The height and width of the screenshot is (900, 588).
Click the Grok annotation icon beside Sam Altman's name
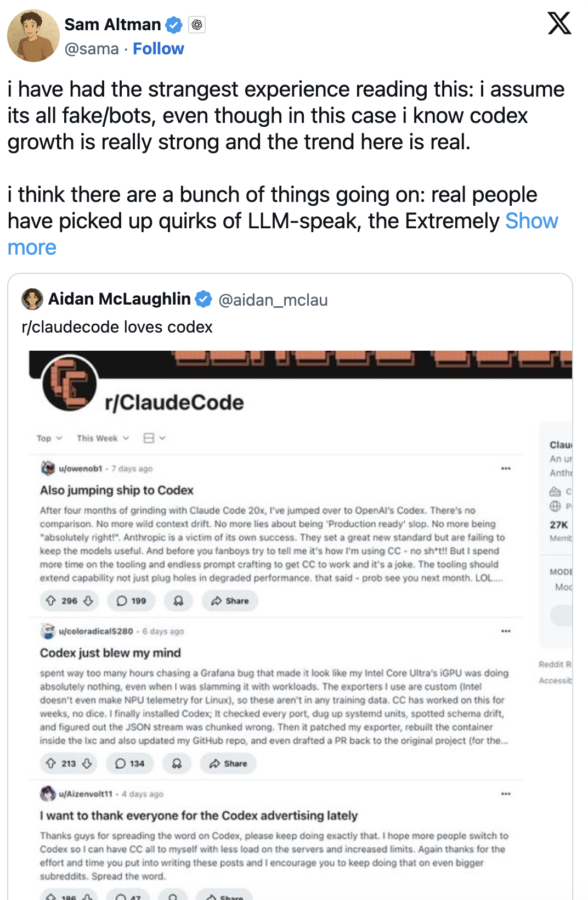tap(197, 25)
